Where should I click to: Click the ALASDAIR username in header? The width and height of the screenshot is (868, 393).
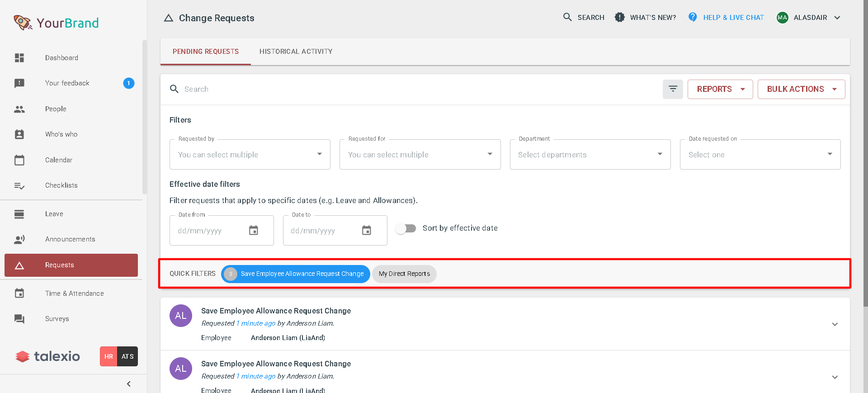click(x=811, y=18)
